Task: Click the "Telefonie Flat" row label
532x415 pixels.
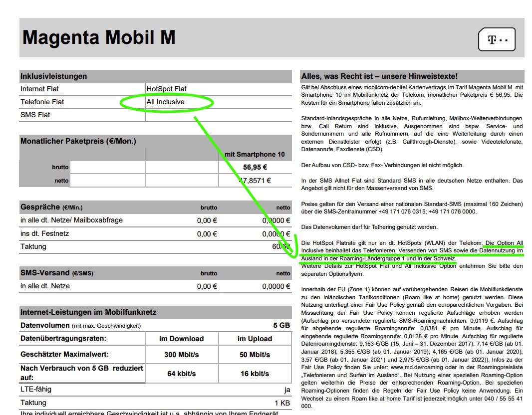Action: (x=42, y=102)
